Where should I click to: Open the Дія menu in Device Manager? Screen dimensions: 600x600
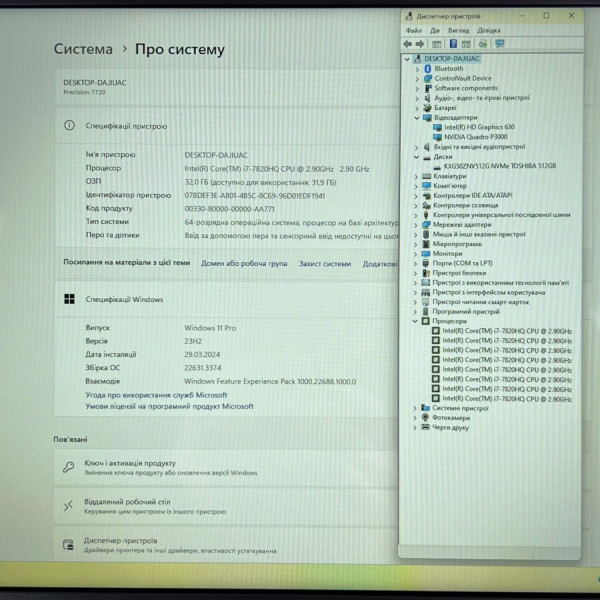point(435,30)
